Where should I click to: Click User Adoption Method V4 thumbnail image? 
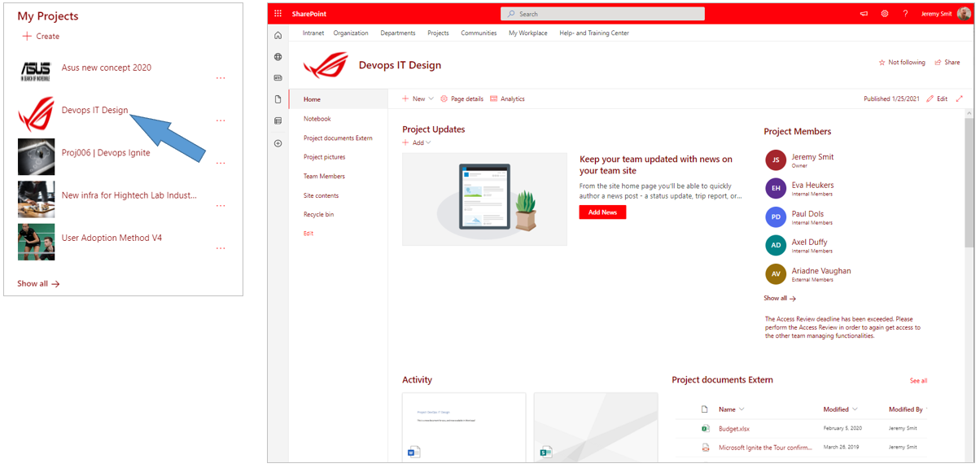pyautogui.click(x=36, y=242)
